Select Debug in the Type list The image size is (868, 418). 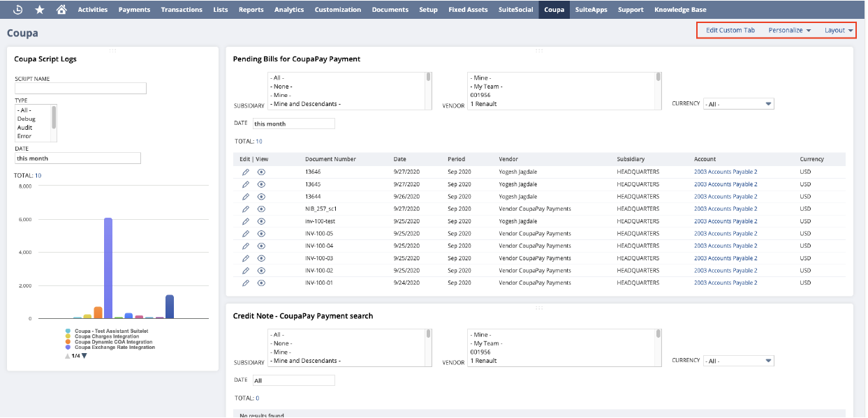(x=27, y=119)
